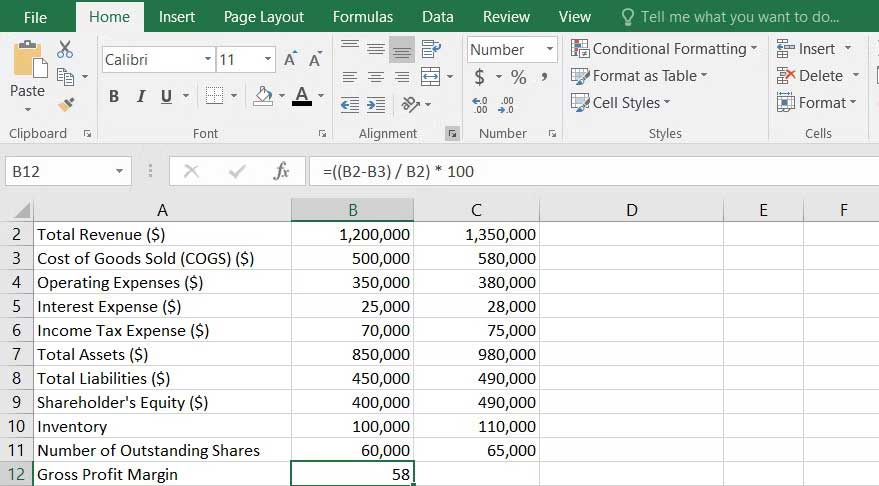Open the Calibri font name dropdown
Viewport: 879px width, 486px height.
click(x=208, y=60)
